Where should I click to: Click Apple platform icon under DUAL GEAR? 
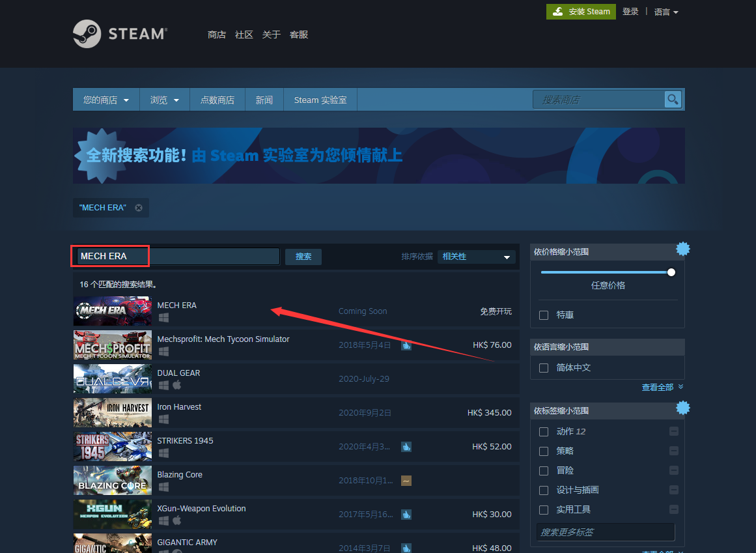tap(177, 385)
